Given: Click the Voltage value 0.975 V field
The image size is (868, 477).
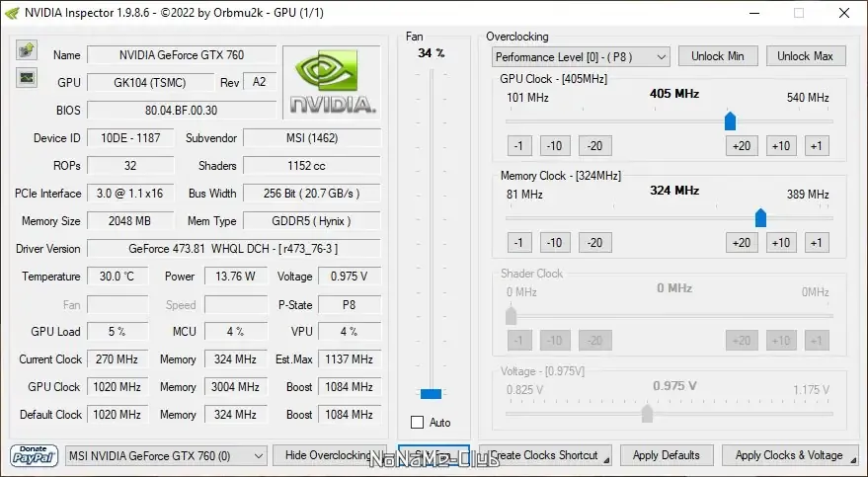Looking at the screenshot, I should 350,277.
